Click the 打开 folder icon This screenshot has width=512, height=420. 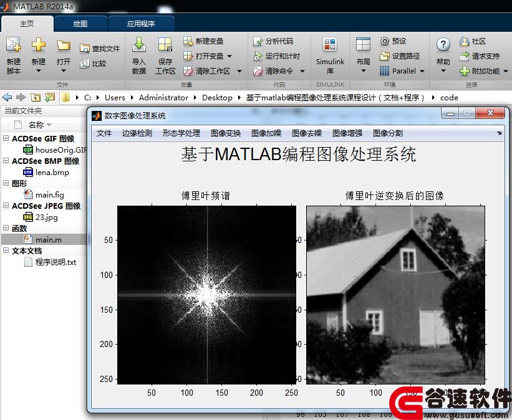tap(64, 45)
